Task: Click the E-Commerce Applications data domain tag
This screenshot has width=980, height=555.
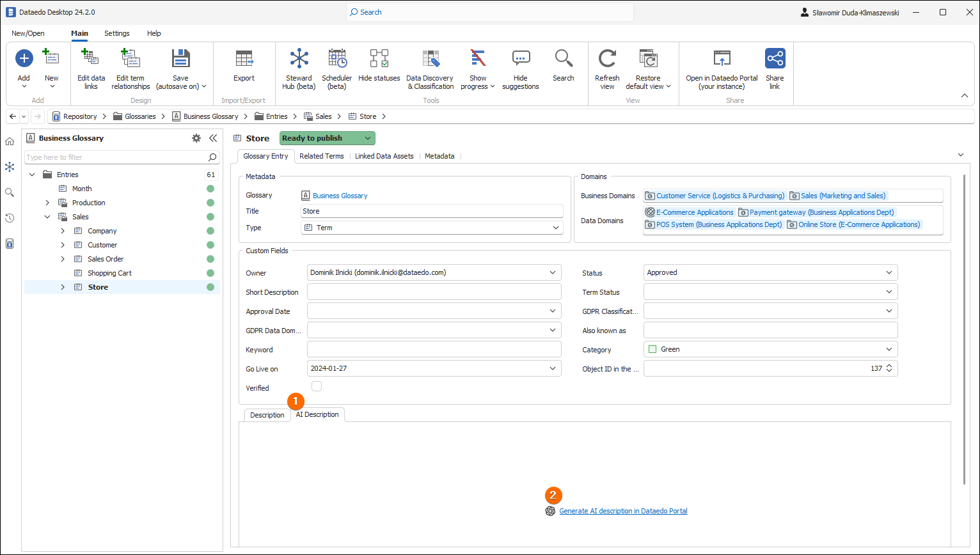Action: click(x=689, y=212)
